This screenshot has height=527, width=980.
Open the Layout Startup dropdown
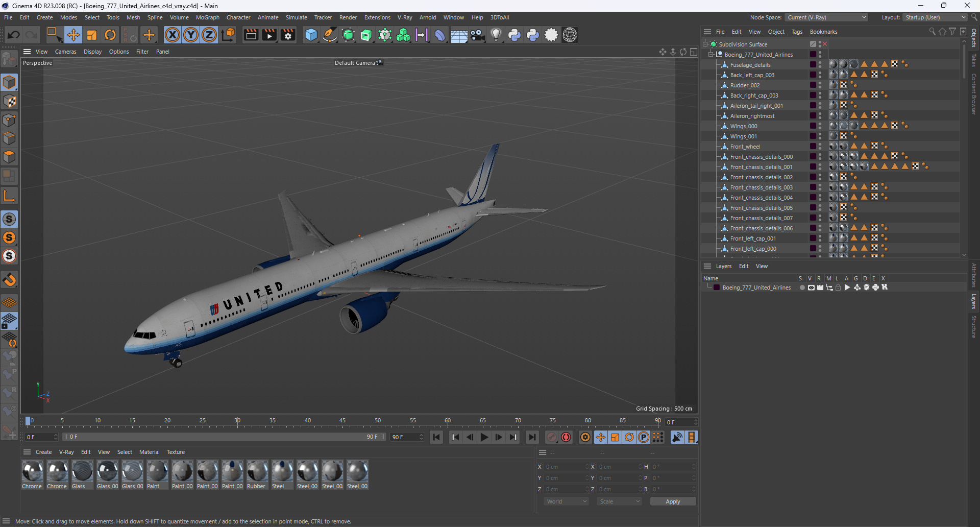point(935,17)
